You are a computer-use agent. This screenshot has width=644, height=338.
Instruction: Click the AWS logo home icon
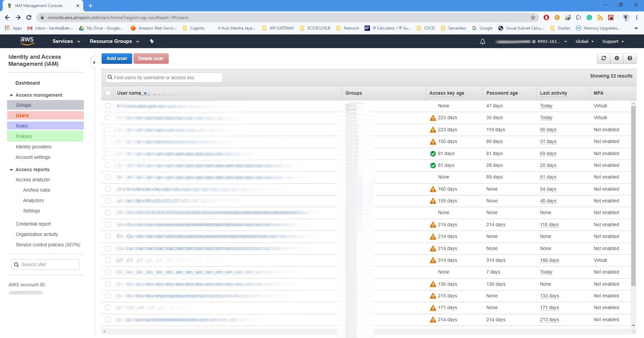(x=27, y=41)
